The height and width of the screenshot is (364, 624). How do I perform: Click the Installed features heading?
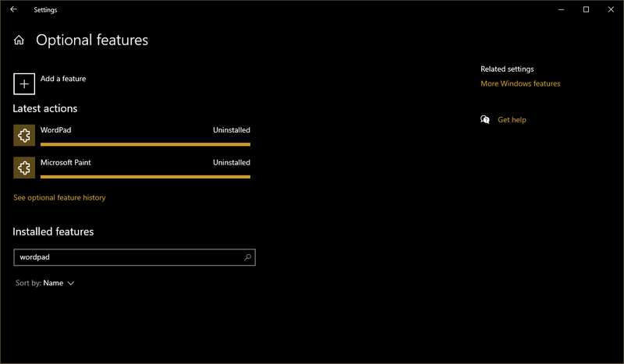pos(53,231)
